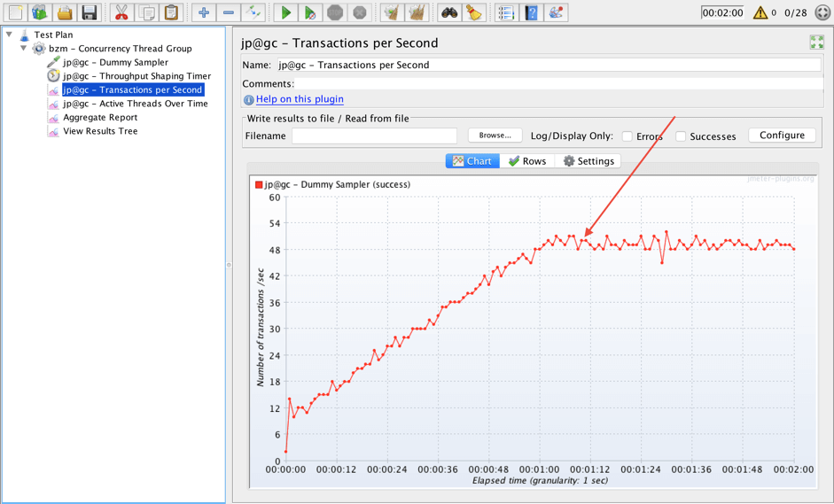Click the Comments input field
Viewport: 834px width, 504px height.
coord(558,84)
